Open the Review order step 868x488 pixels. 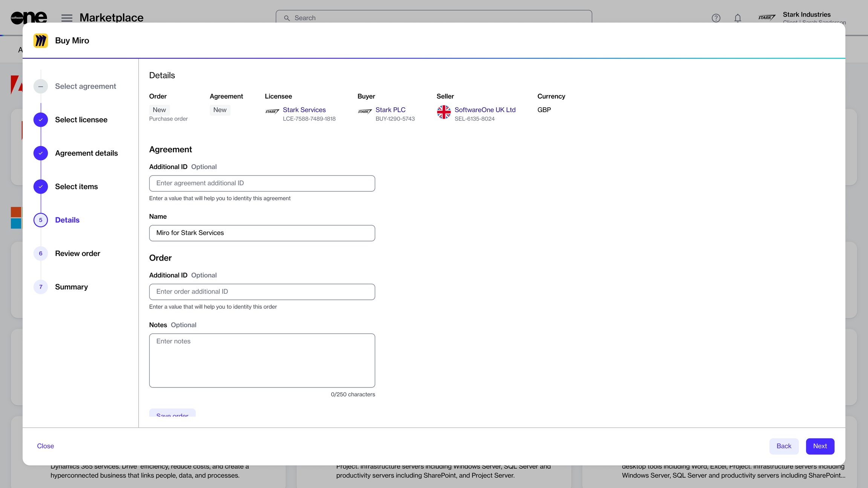(x=77, y=253)
